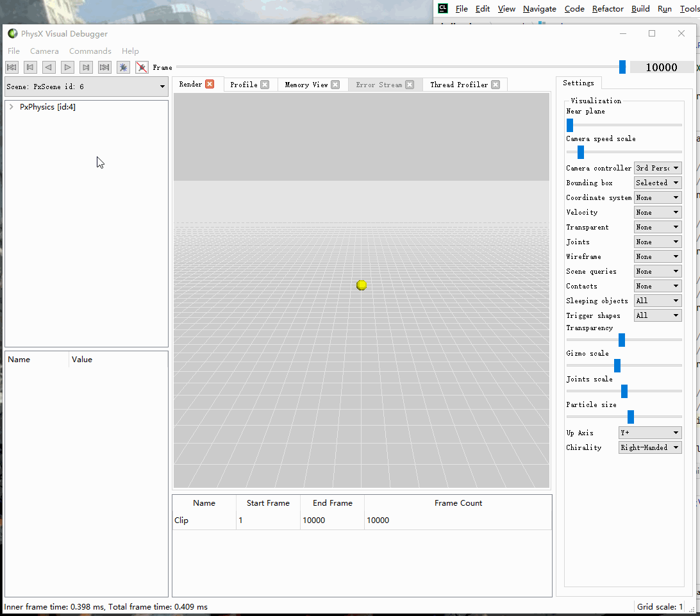Viewport: 700px width, 616px height.
Task: Close the Profile tab
Action: 265,85
